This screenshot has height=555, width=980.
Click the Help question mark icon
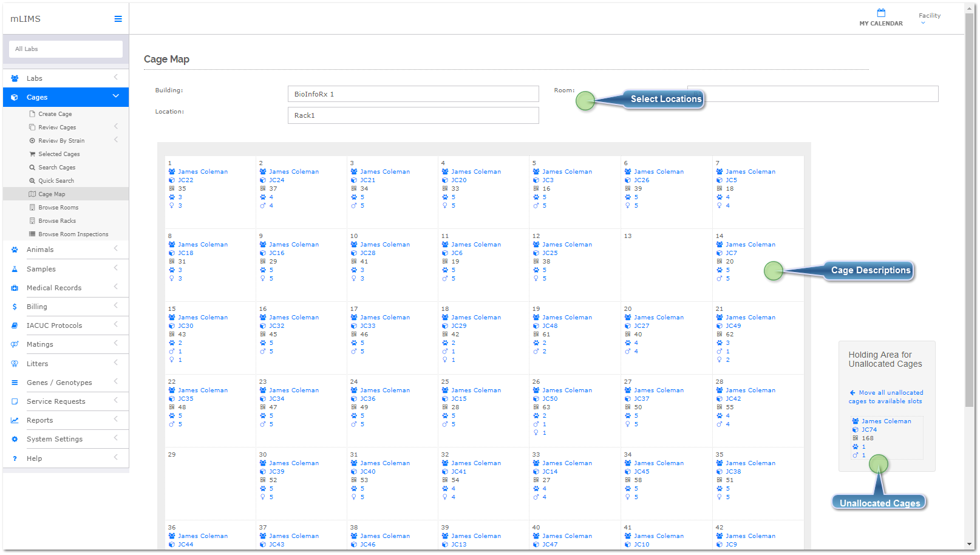15,458
